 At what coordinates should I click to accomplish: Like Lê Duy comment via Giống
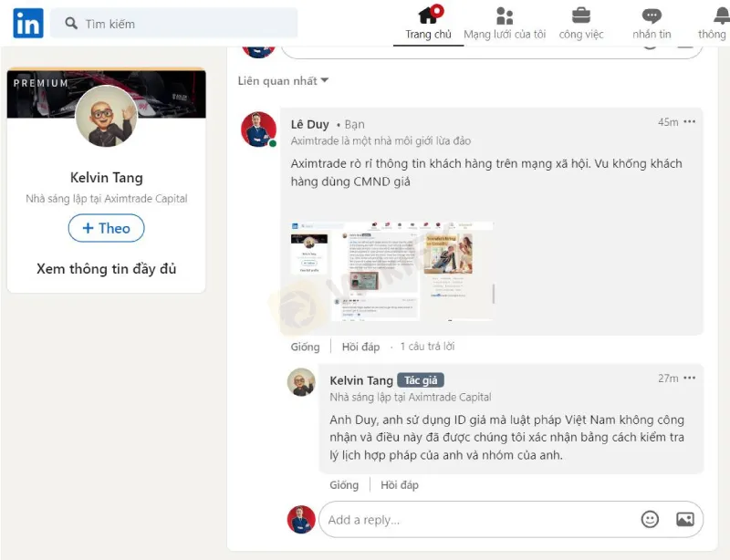tap(306, 347)
